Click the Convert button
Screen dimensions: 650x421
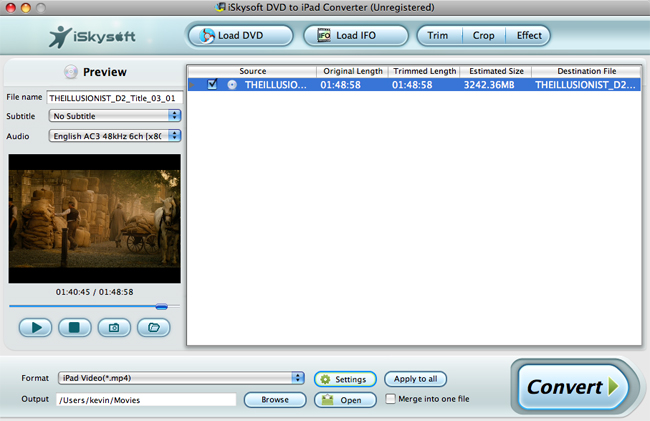click(573, 387)
